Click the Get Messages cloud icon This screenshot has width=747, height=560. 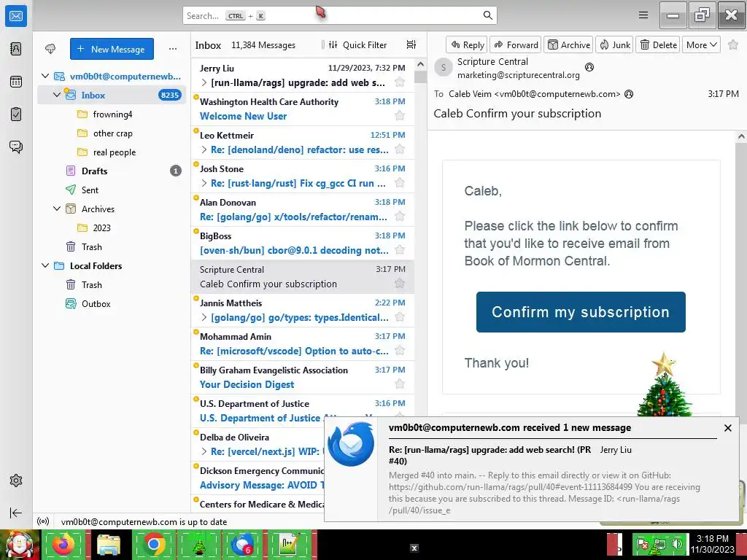[50, 49]
